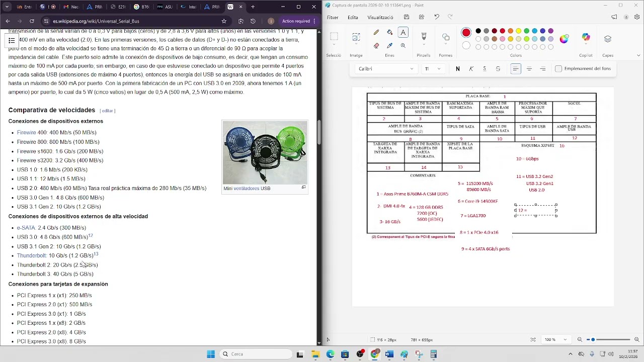Toggle Bold (N) text formatting
The image size is (644, 362).
click(457, 69)
